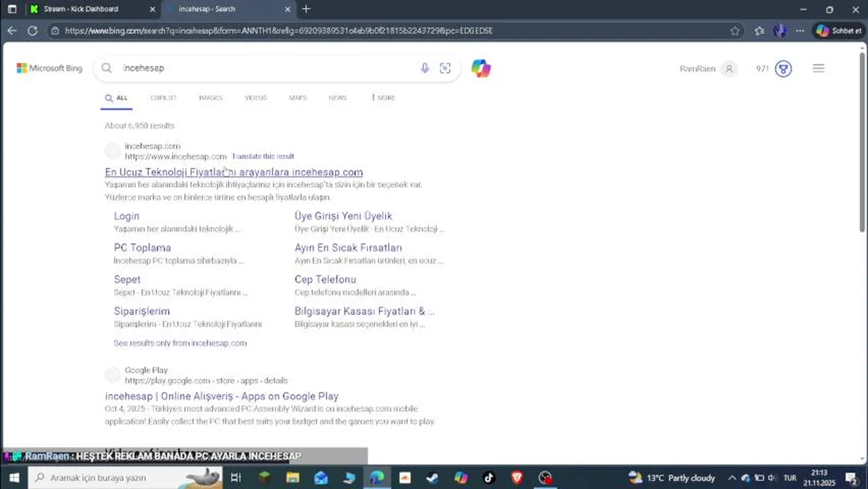The height and width of the screenshot is (489, 868).
Task: Go back using the browser back arrow
Action: [12, 31]
